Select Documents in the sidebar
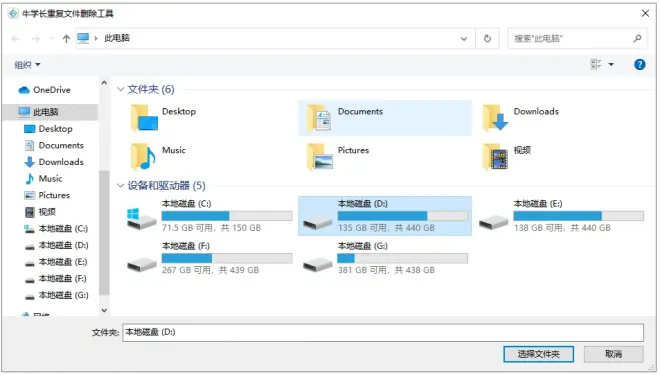660x375 pixels. click(54, 146)
